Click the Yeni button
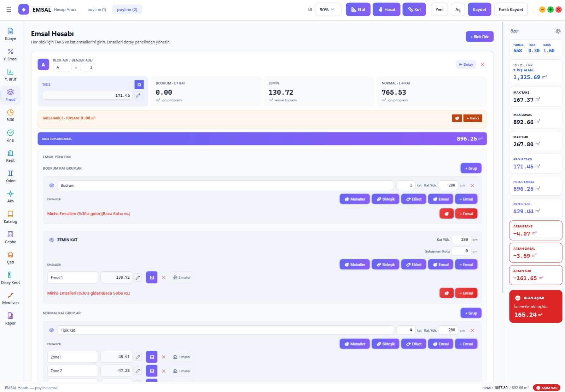565x392 pixels. coord(439,10)
